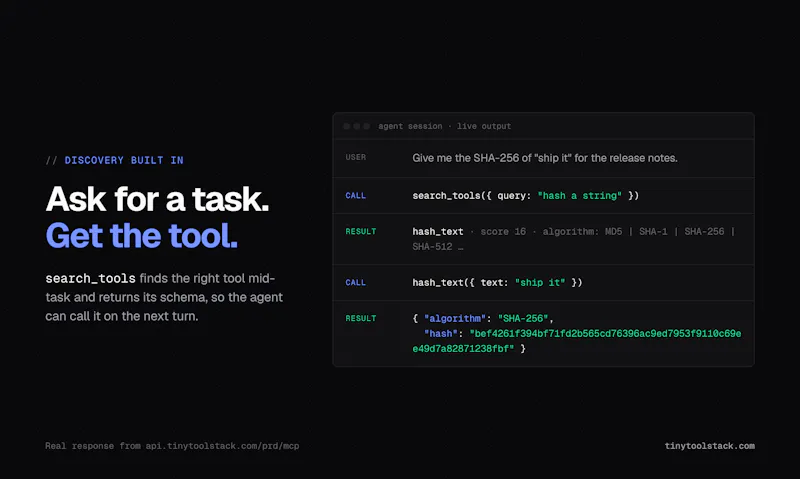Click the search_tools description paragraph
800x479 pixels.
click(164, 297)
